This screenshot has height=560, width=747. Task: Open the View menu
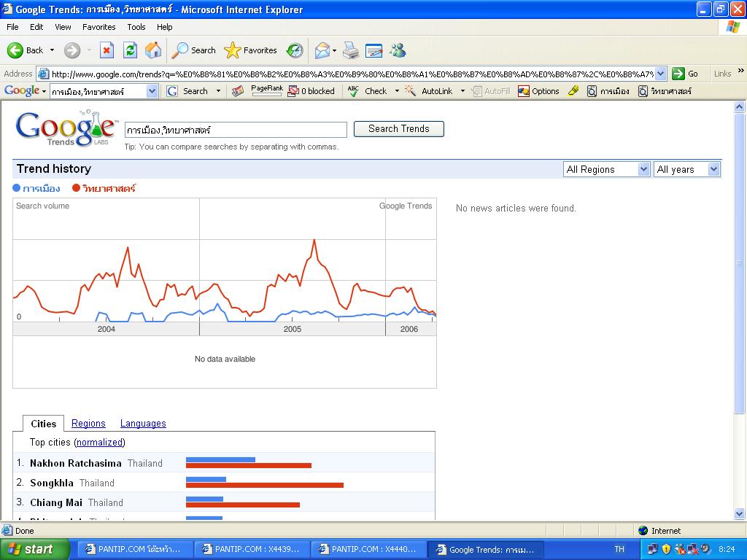pos(63,27)
